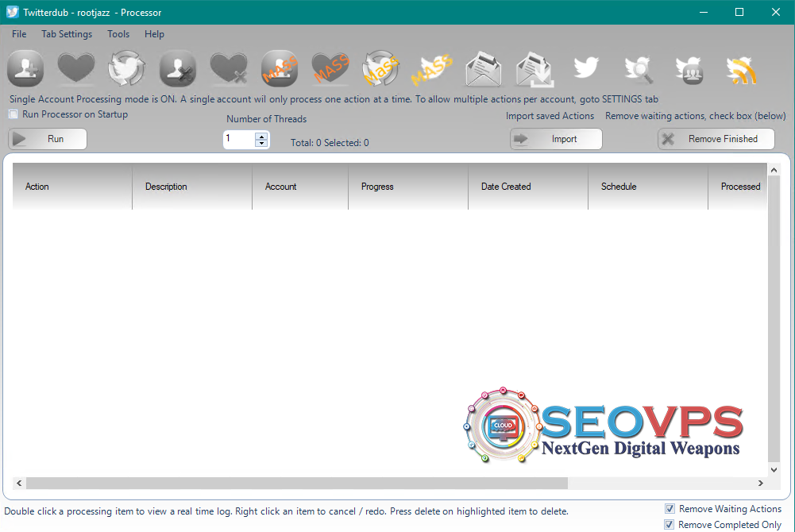Screen dimensions: 795x532
Task: Enable Run Processor on Startup
Action: tap(14, 114)
